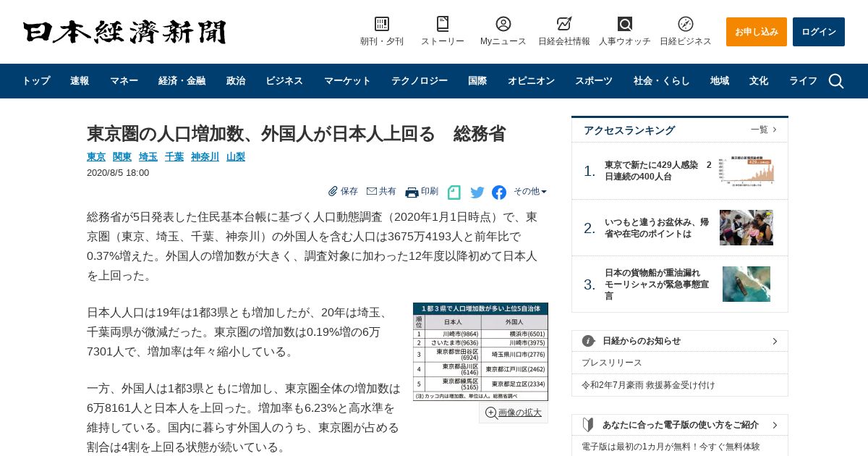
Task: Share article on Facebook
Action: (499, 193)
